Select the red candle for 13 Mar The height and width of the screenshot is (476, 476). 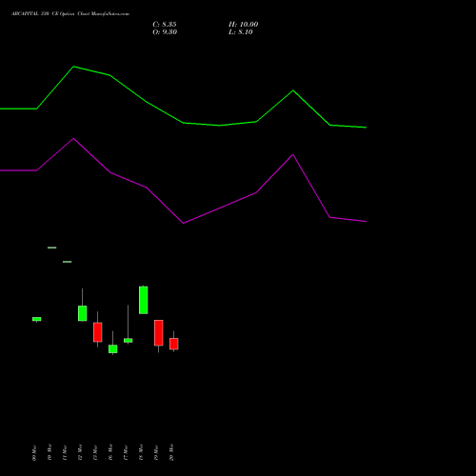(x=98, y=332)
